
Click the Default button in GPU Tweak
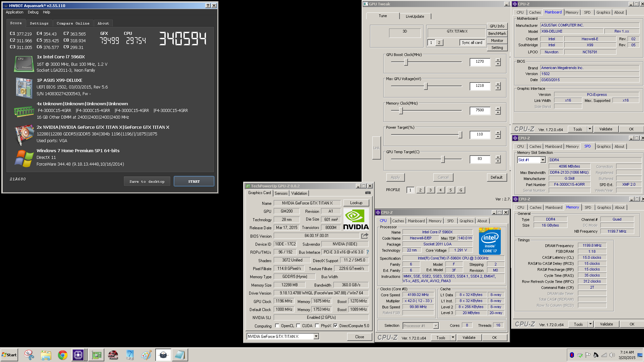496,177
